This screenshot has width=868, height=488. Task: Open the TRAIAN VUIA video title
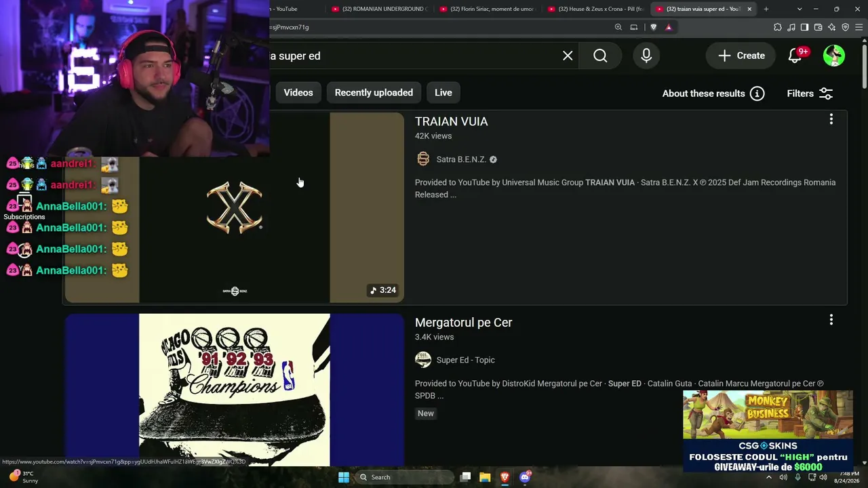coord(451,121)
